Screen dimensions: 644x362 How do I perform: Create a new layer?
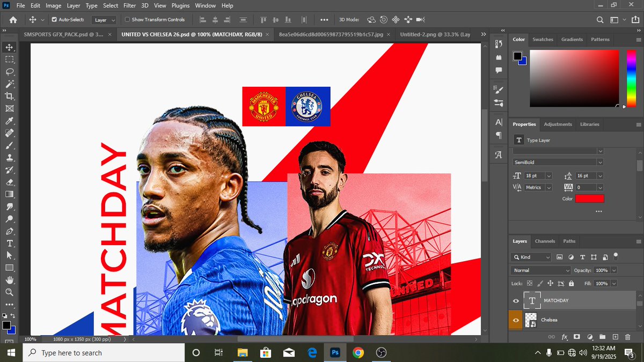pyautogui.click(x=615, y=337)
